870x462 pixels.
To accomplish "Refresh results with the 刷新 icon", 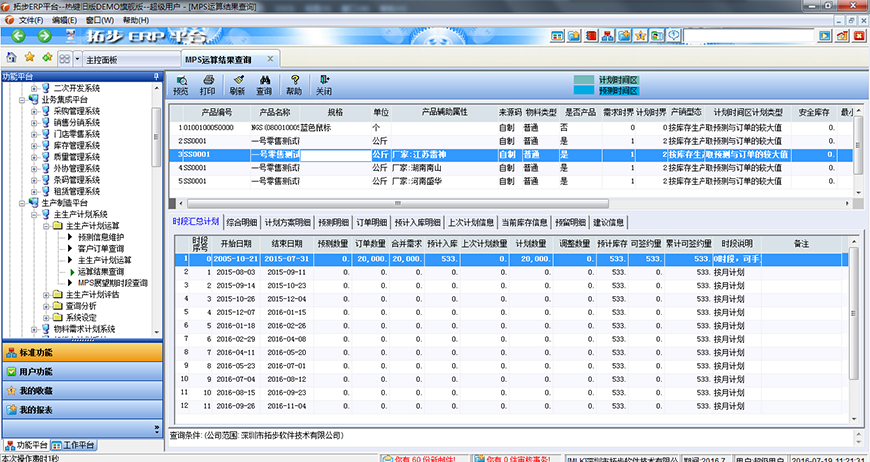I will [236, 84].
